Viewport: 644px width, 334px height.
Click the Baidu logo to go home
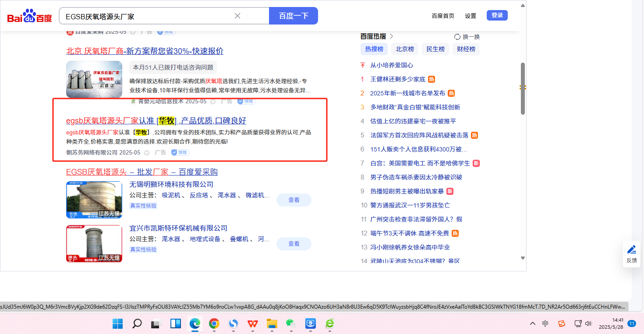tap(29, 17)
